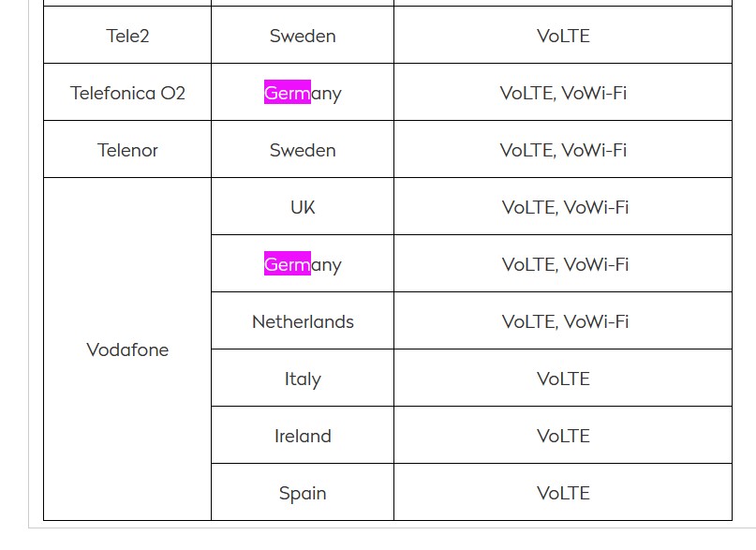The image size is (756, 550).
Task: Click VoLTE cell for Tele2
Action: pos(563,36)
